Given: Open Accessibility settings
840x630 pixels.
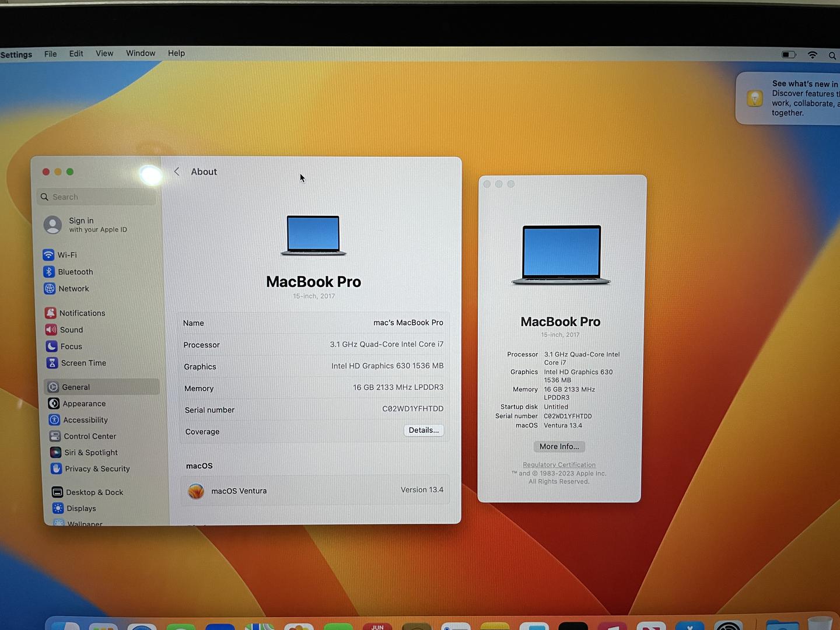Looking at the screenshot, I should (x=86, y=419).
